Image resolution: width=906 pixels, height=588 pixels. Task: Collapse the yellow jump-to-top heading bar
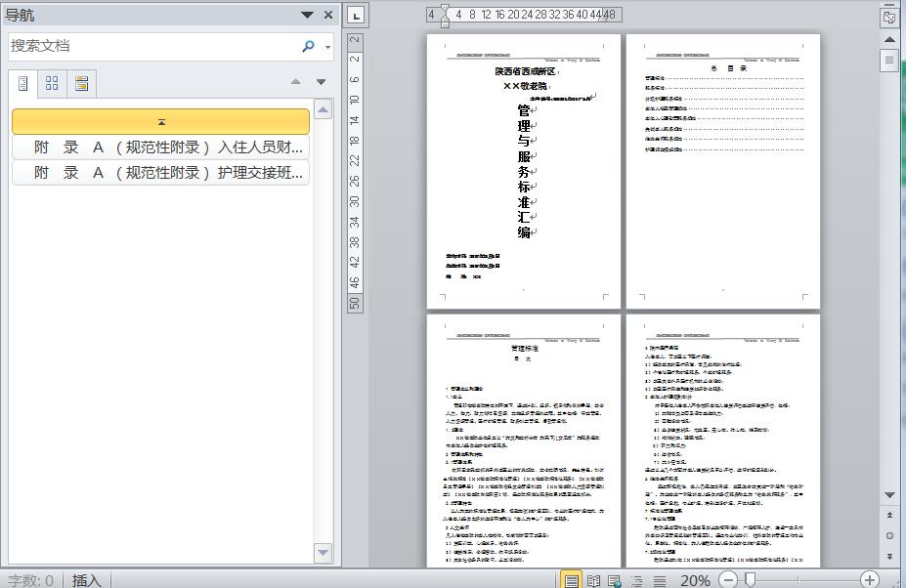pyautogui.click(x=160, y=122)
